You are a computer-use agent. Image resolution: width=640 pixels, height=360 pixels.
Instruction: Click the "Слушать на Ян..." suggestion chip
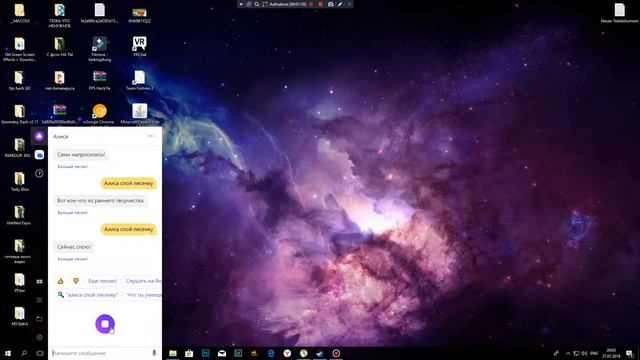[143, 281]
